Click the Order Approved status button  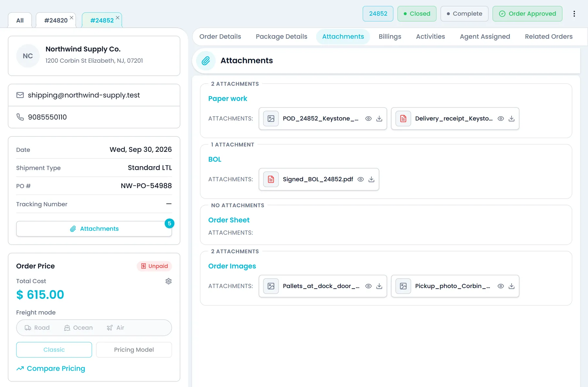[x=528, y=14]
